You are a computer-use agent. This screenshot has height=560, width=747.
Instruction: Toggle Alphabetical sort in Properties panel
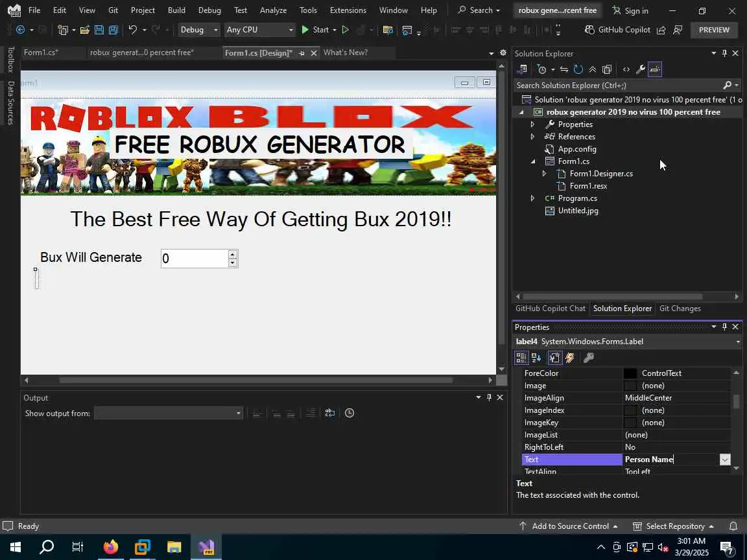coord(536,358)
